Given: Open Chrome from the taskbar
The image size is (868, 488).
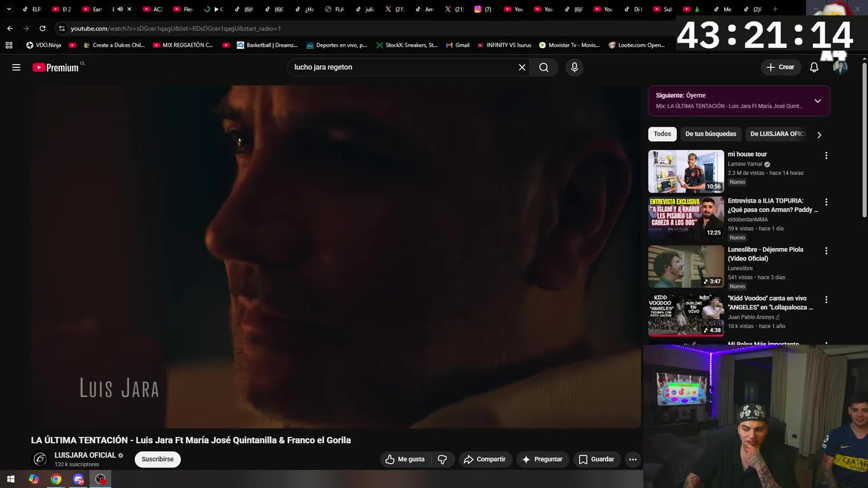Looking at the screenshot, I should point(56,479).
